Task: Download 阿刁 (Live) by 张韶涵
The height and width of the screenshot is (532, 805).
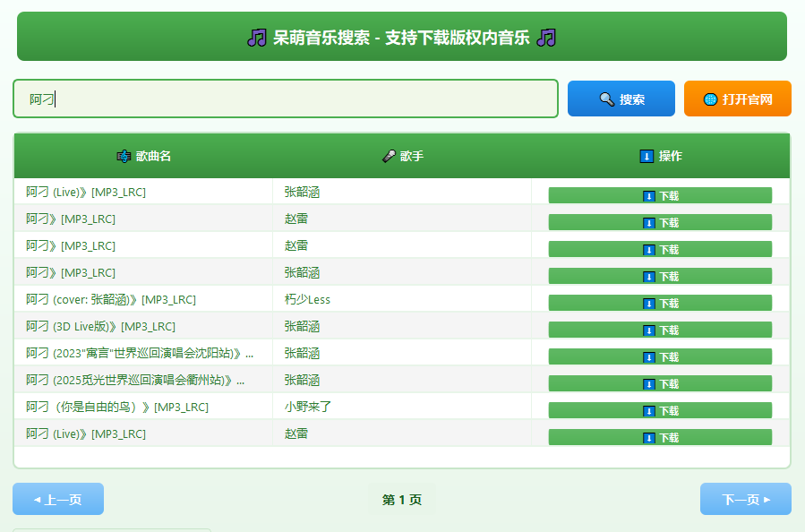Action: pyautogui.click(x=660, y=195)
